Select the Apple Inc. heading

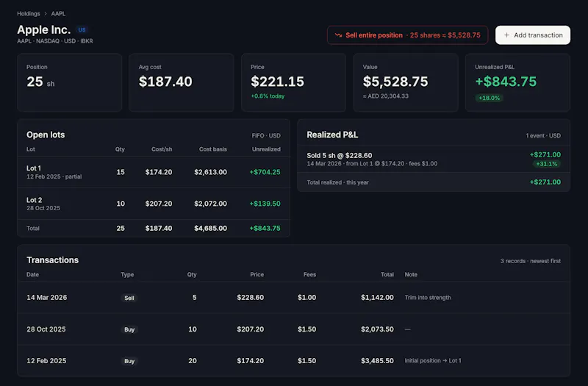pos(44,29)
